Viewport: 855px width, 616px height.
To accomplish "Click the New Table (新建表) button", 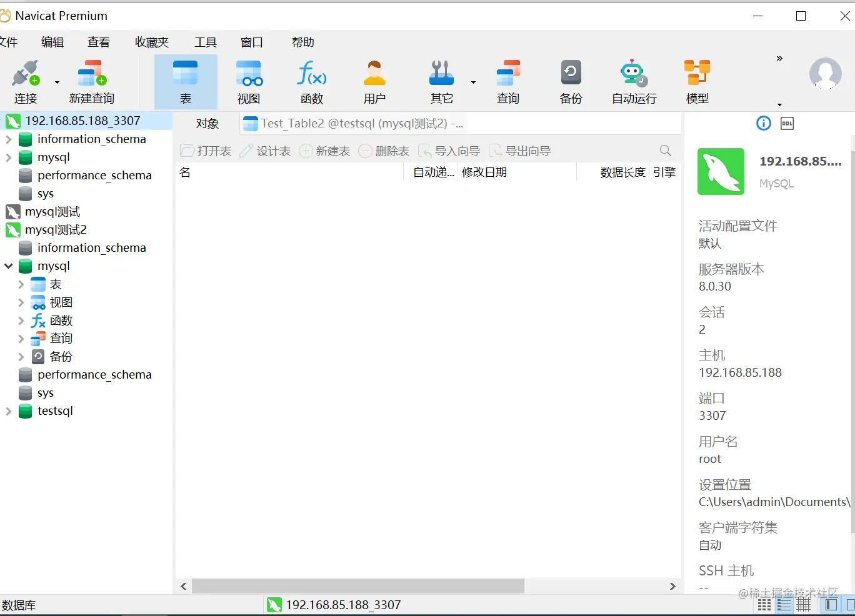I will click(x=324, y=151).
